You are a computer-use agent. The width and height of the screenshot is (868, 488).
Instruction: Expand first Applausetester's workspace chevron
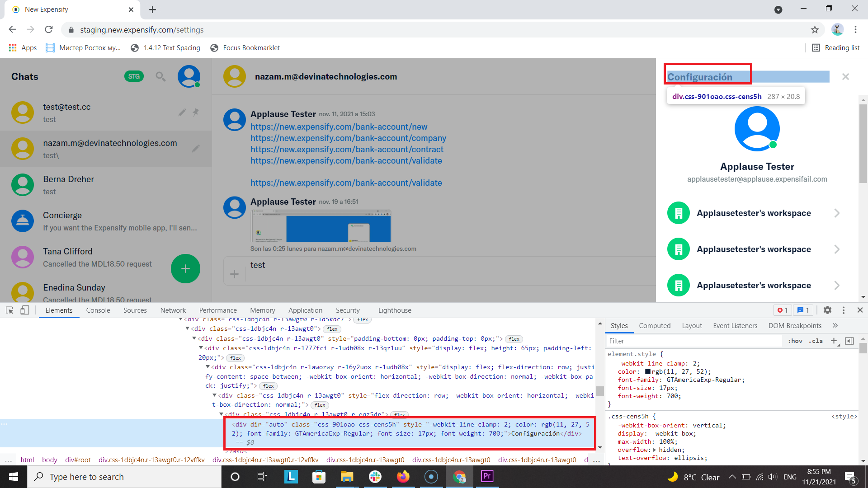coord(837,213)
